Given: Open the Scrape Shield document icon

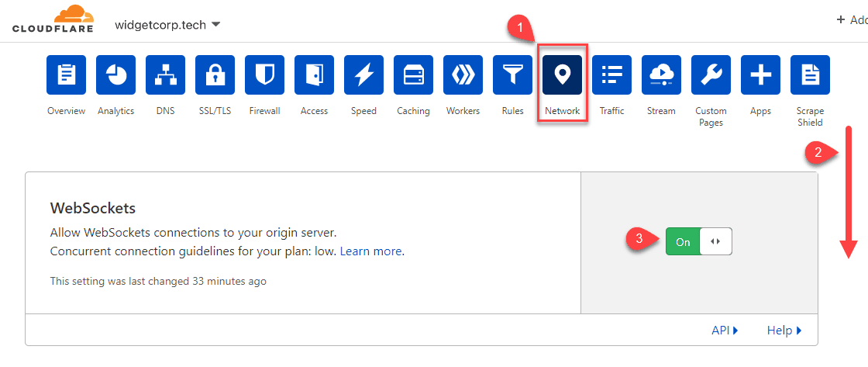Looking at the screenshot, I should (810, 75).
